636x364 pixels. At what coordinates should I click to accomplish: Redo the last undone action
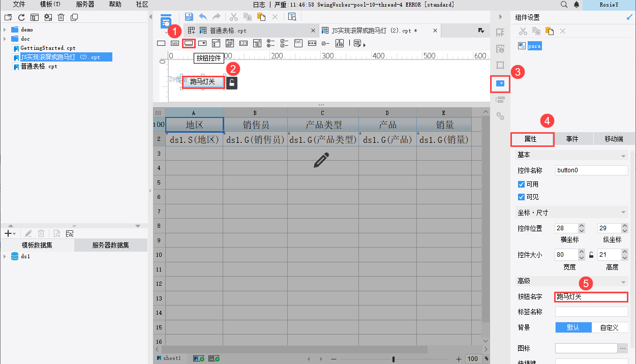click(x=216, y=17)
